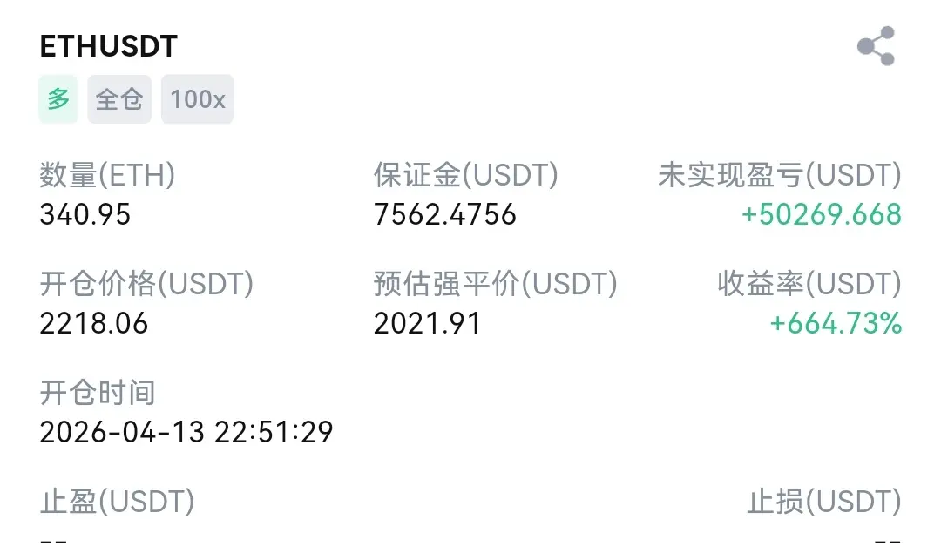The height and width of the screenshot is (560, 941).
Task: Select the 2218.06 entry price value
Action: coord(94,324)
